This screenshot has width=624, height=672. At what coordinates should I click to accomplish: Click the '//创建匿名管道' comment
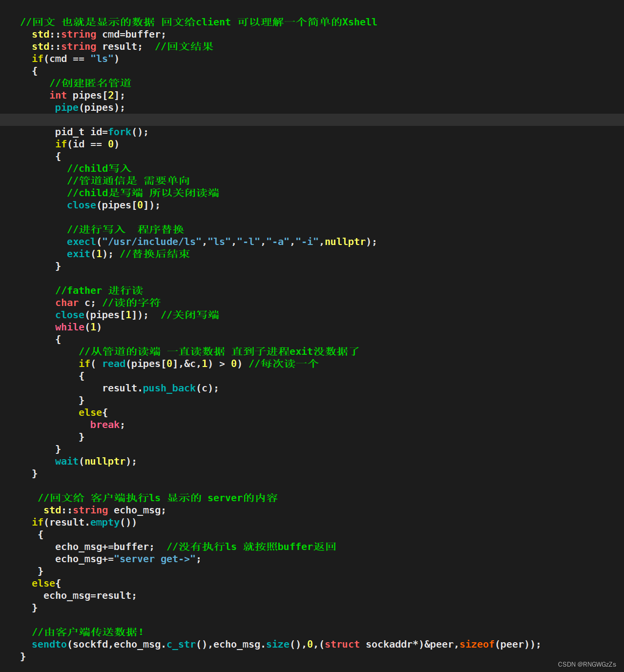tap(90, 83)
